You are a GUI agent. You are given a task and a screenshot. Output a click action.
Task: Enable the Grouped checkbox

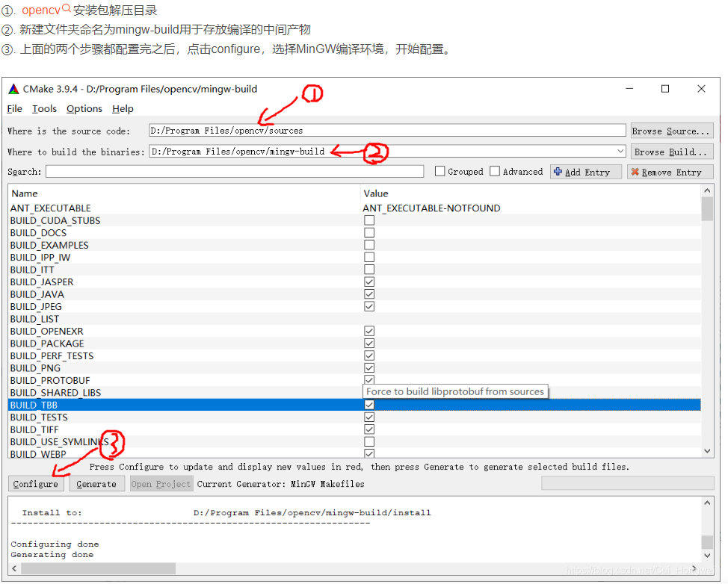pos(439,171)
